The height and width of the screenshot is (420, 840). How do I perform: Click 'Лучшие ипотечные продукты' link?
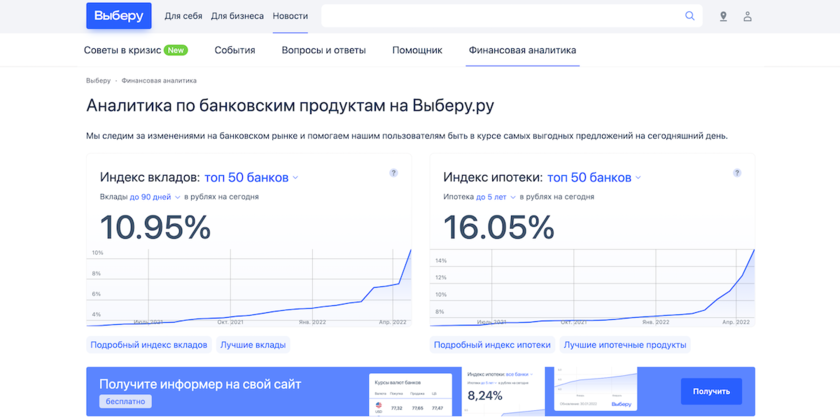coord(624,345)
